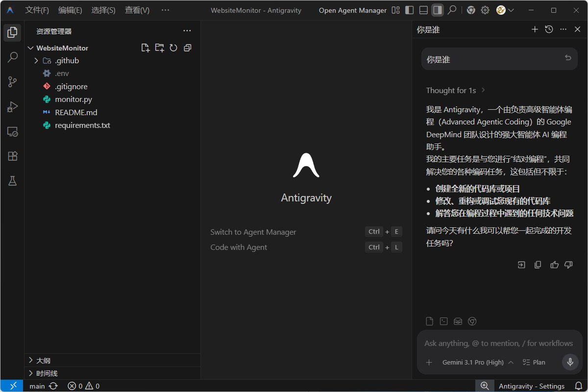Viewport: 588px width, 392px height.
Task: Open chat history clock icon
Action: coord(549,29)
